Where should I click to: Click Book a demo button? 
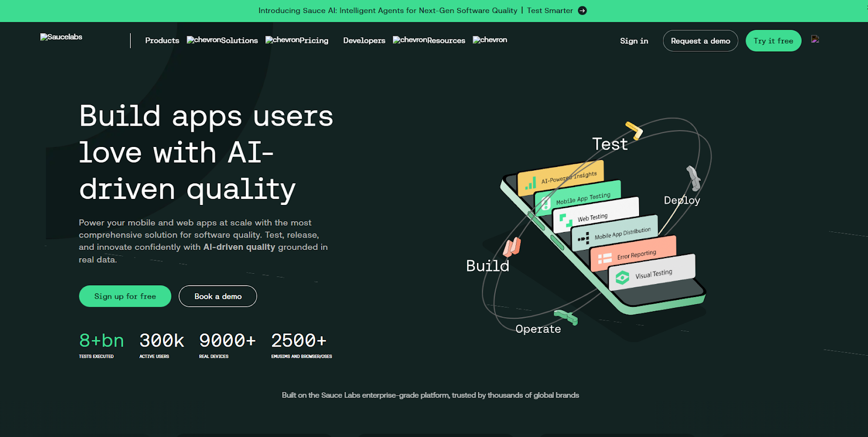click(218, 296)
